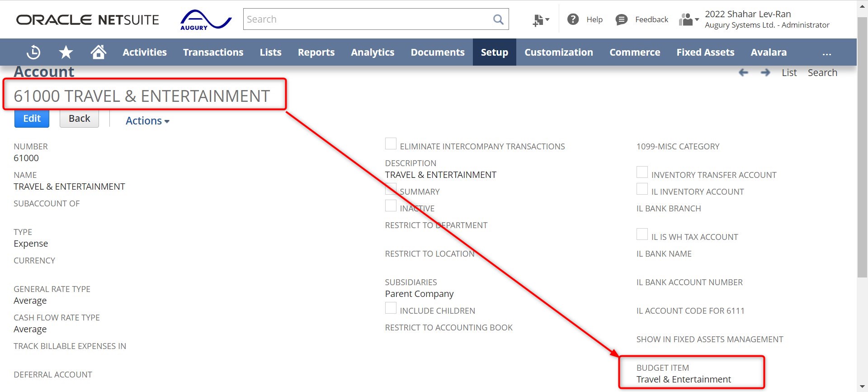Click the Restrict To Accounting Book label
This screenshot has width=868, height=392.
(449, 328)
